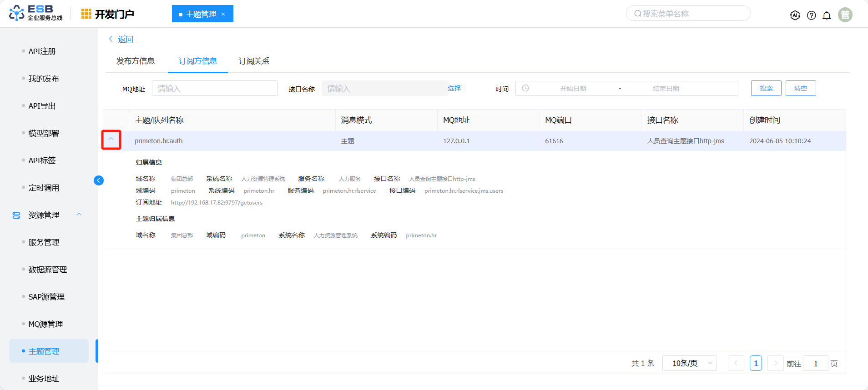This screenshot has width=868, height=390.
Task: Open the help question mark icon
Action: [811, 15]
